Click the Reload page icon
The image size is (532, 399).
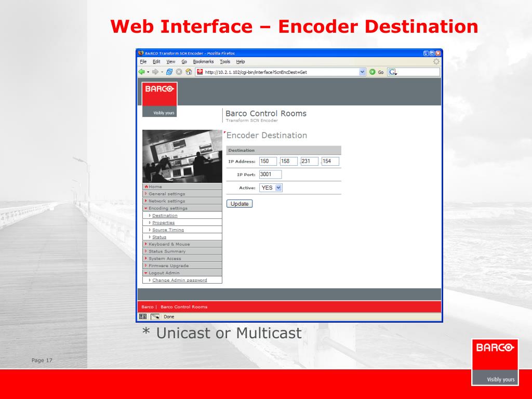point(169,72)
